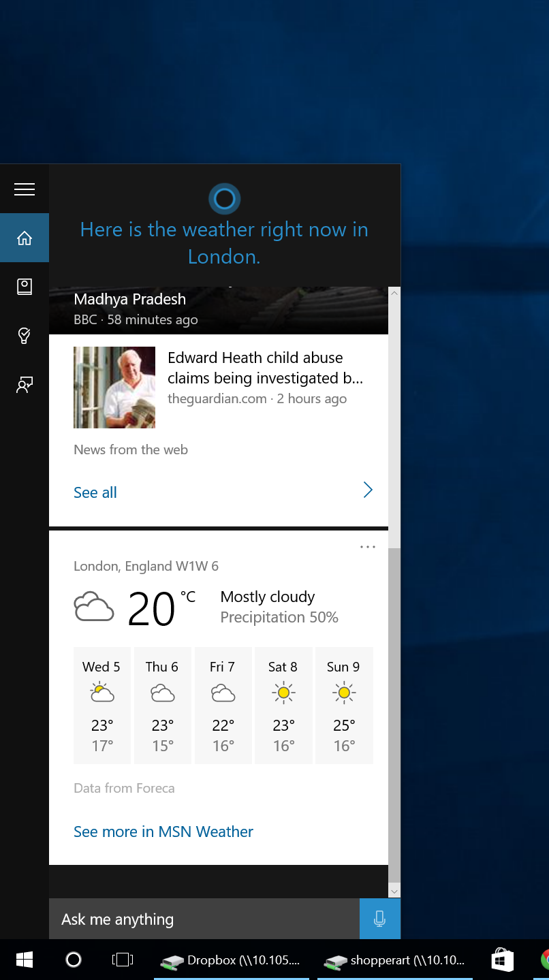Open the Cortana hamburger menu
The width and height of the screenshot is (549, 980).
[25, 189]
